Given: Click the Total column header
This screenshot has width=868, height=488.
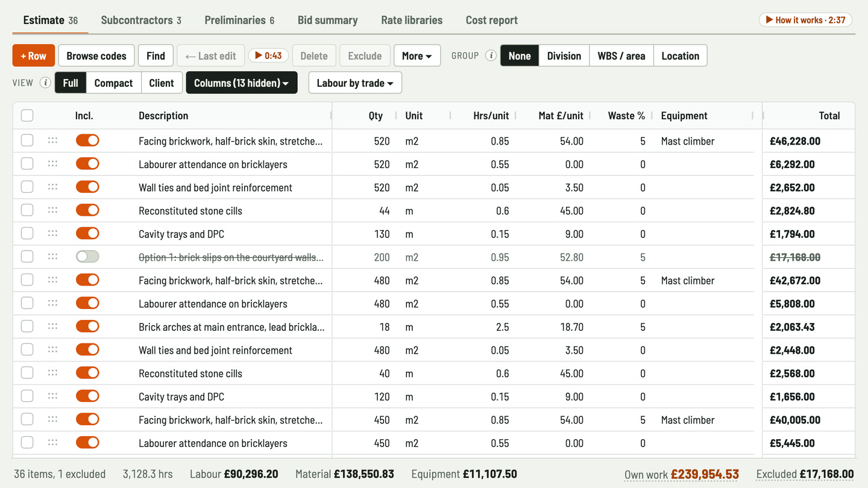Looking at the screenshot, I should coord(829,116).
